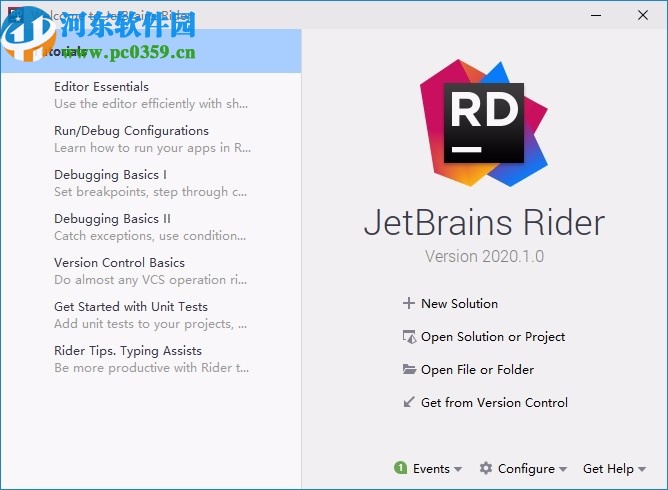Select Open File or Folder
This screenshot has width=668, height=490.
point(477,369)
